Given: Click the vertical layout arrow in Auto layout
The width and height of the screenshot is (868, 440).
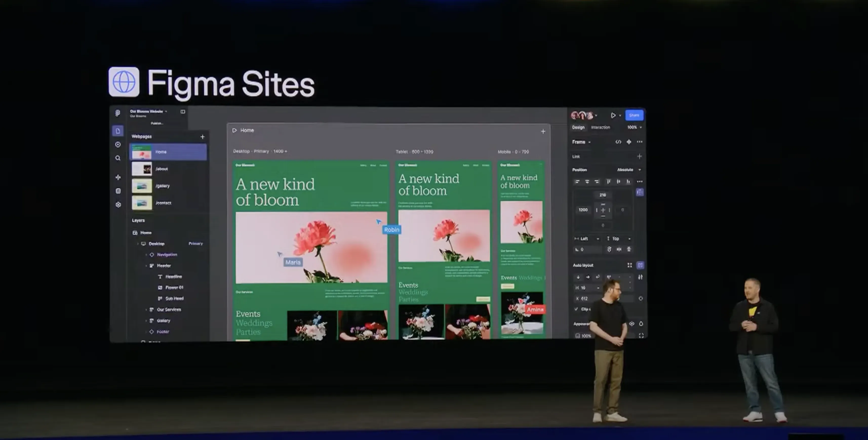Looking at the screenshot, I should click(579, 277).
